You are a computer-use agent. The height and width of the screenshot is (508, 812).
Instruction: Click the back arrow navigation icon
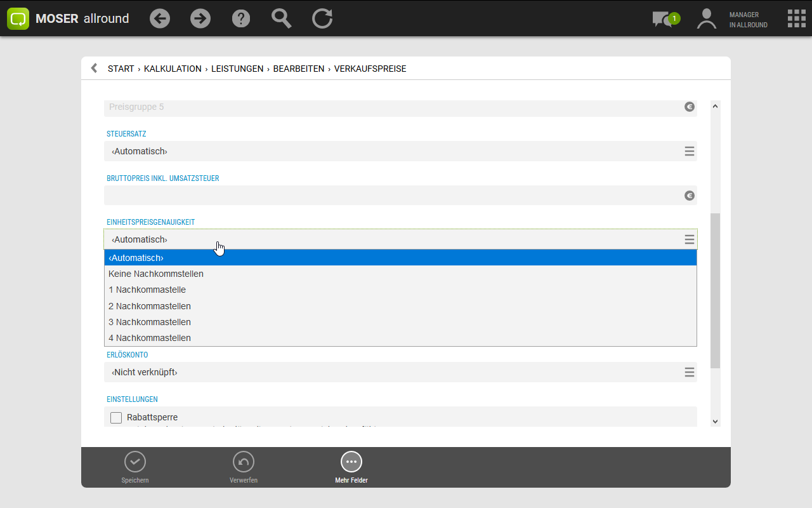[x=160, y=18]
